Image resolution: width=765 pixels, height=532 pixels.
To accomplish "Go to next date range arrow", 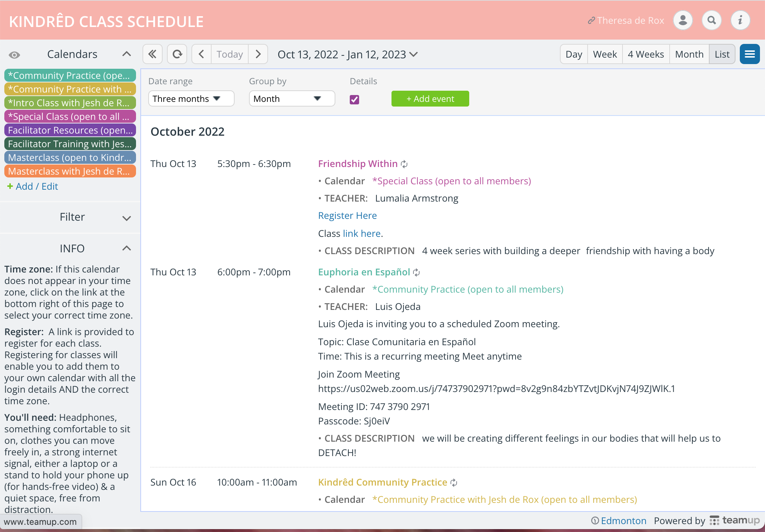I will 258,54.
